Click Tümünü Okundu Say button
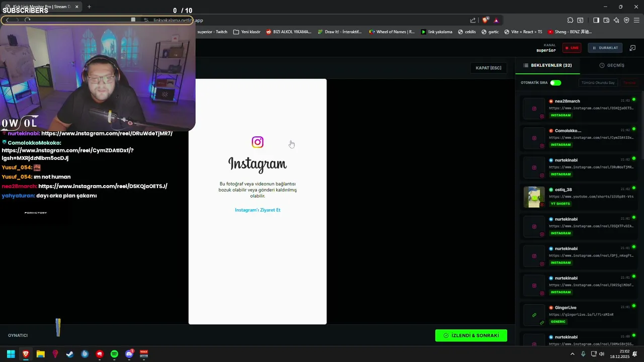This screenshot has height=362, width=644. 598,82
